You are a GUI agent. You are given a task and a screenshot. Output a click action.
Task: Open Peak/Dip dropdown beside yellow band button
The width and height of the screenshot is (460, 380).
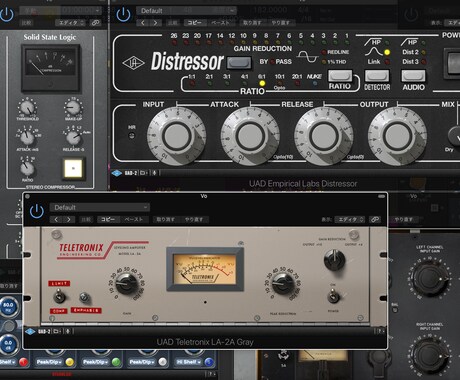tap(50, 362)
